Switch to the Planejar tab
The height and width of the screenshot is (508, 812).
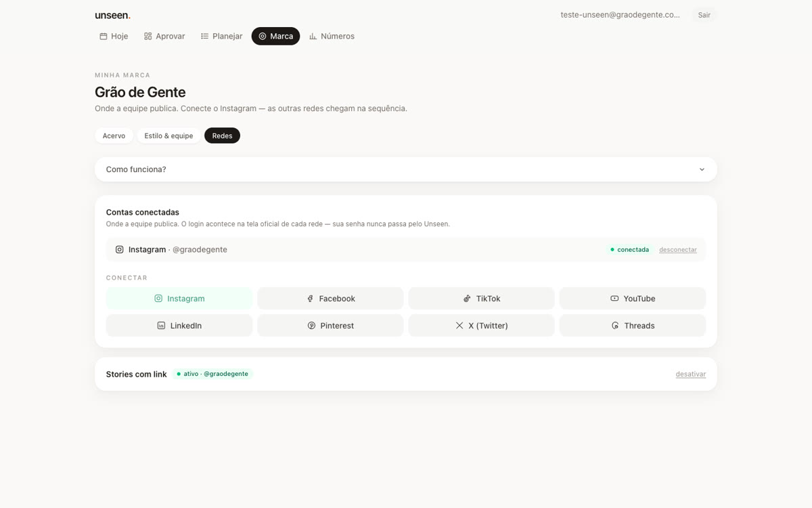[x=221, y=36]
